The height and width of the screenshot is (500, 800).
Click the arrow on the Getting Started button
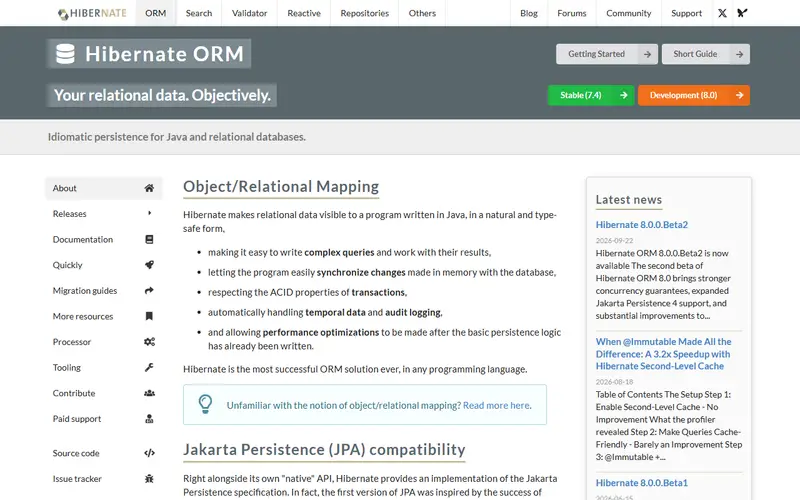647,54
